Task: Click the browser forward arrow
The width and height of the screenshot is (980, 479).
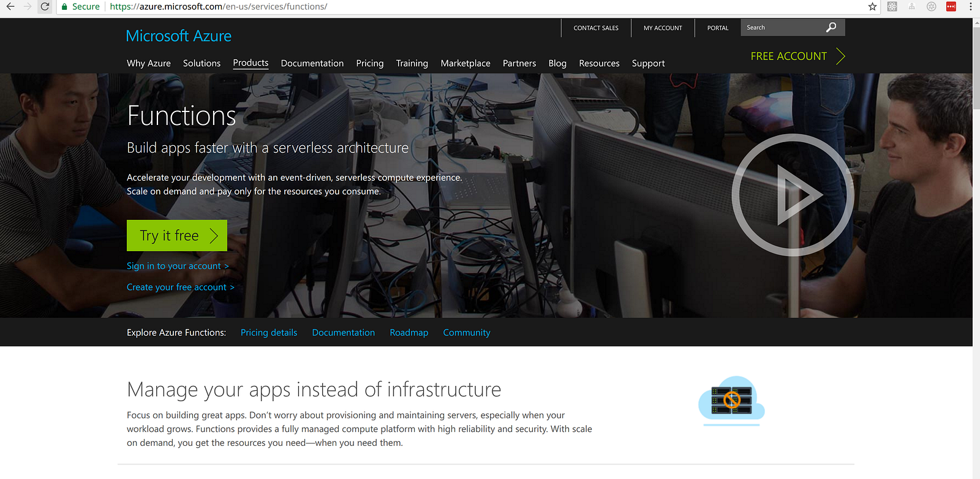Action: pos(28,7)
